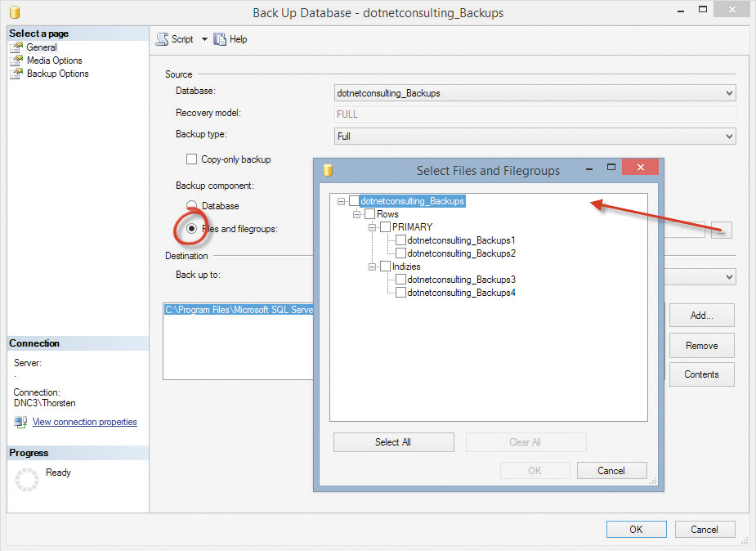This screenshot has width=756, height=551.
Task: Minimize the Select Files and Filegroups dialog
Action: (589, 168)
